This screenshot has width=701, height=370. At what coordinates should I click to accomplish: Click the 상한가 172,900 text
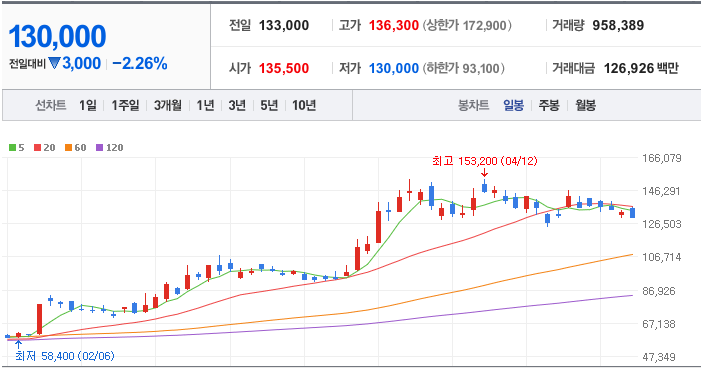coord(467,25)
